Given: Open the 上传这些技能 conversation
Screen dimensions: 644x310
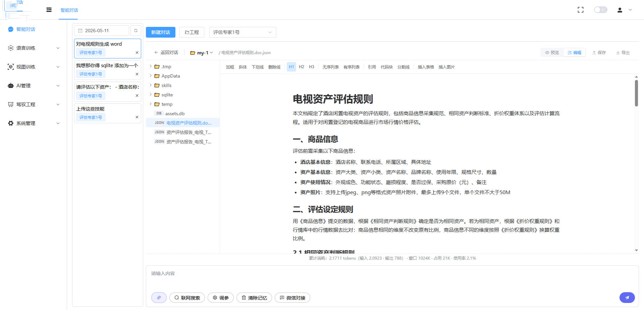Looking at the screenshot, I should tap(107, 113).
